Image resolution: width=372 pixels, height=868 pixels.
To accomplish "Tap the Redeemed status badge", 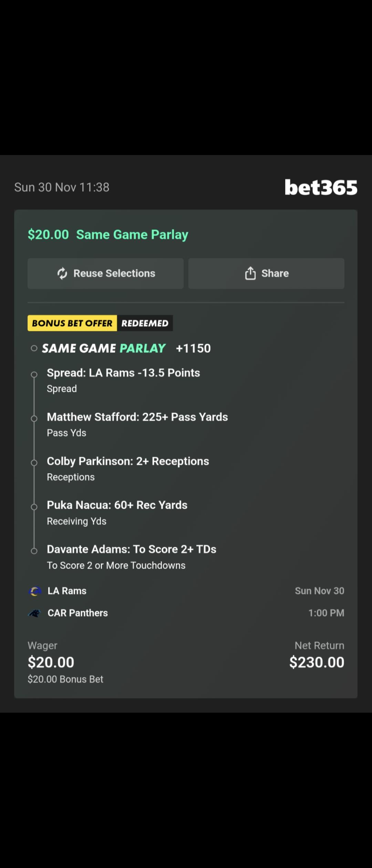I will 145,323.
